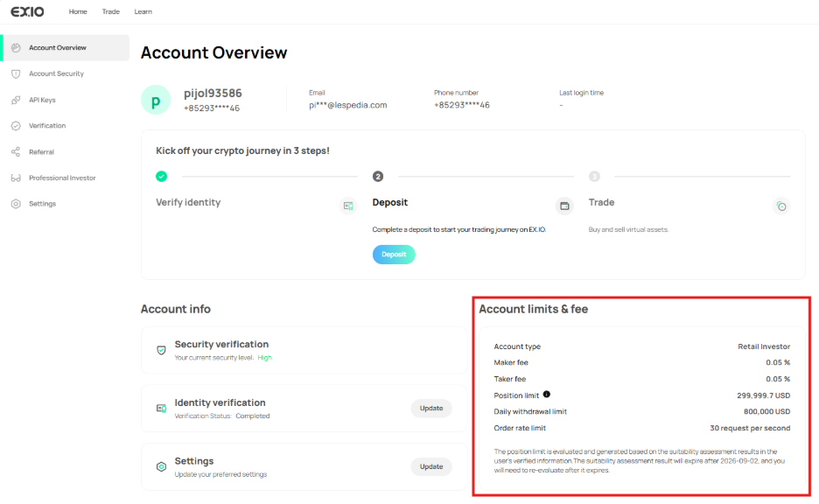
Task: Click the green profile avatar
Action: point(156,101)
